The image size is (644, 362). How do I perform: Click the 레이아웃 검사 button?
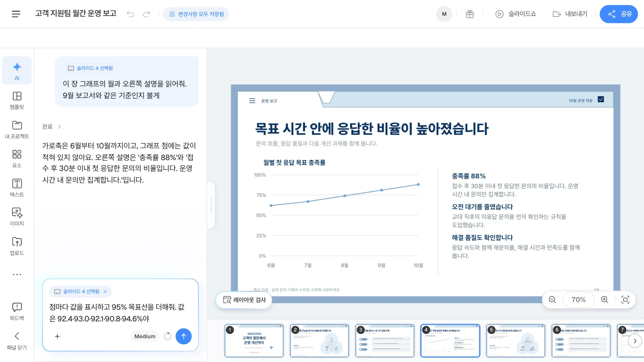pos(244,300)
